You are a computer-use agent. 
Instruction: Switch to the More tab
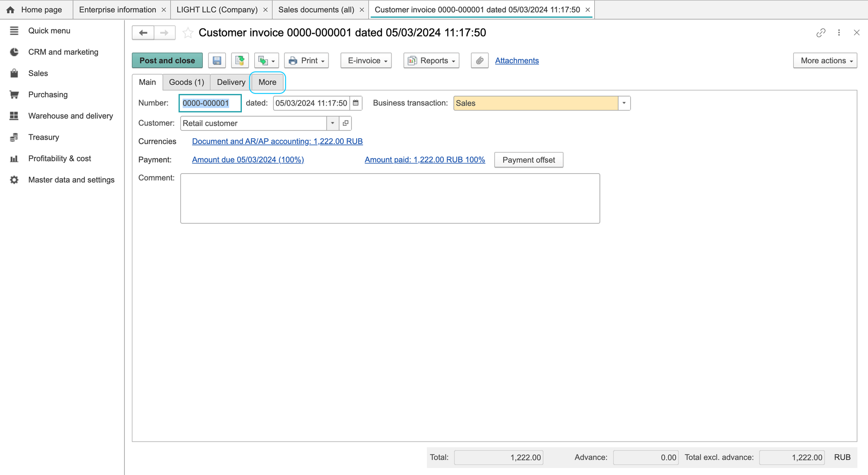pos(267,82)
